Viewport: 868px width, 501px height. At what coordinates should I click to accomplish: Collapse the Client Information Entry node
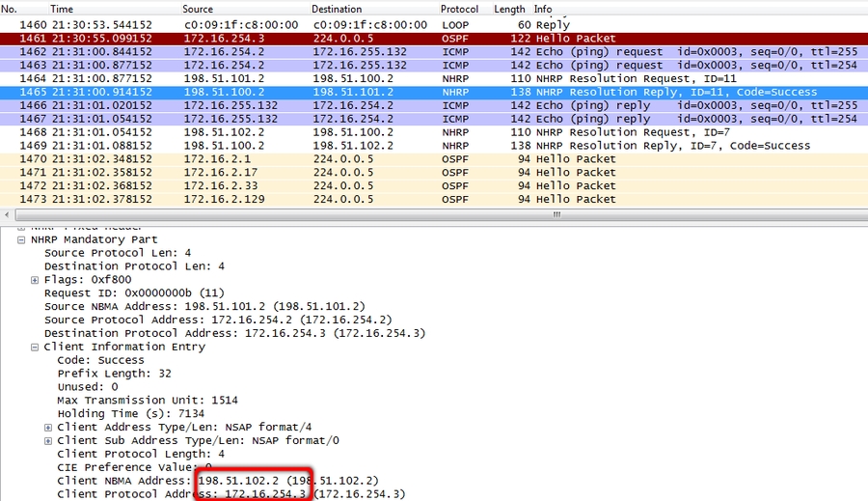coord(35,347)
